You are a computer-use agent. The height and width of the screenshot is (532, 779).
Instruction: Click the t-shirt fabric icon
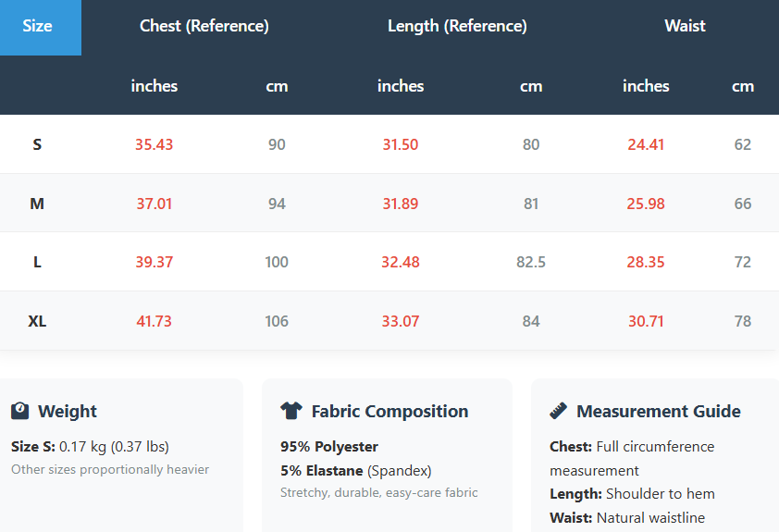[x=291, y=411]
